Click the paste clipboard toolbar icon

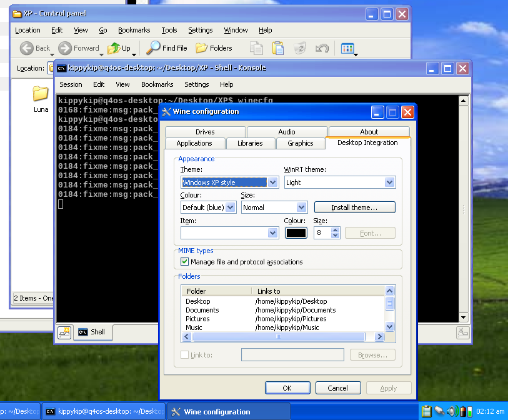pyautogui.click(x=278, y=48)
